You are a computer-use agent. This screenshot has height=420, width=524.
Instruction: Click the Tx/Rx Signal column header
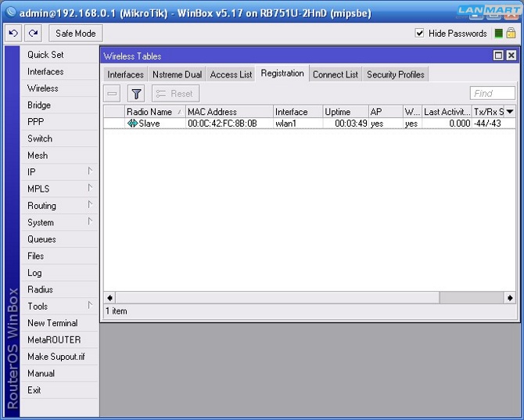click(x=488, y=112)
